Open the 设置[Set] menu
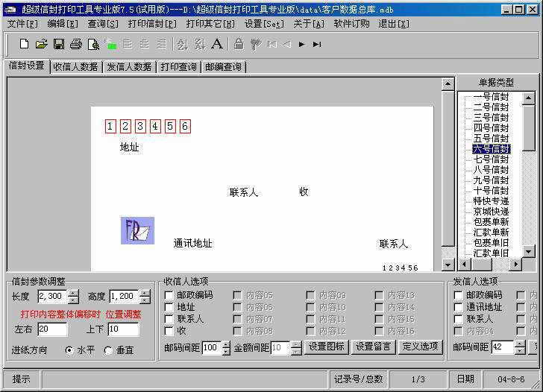The height and width of the screenshot is (392, 543). (x=264, y=24)
